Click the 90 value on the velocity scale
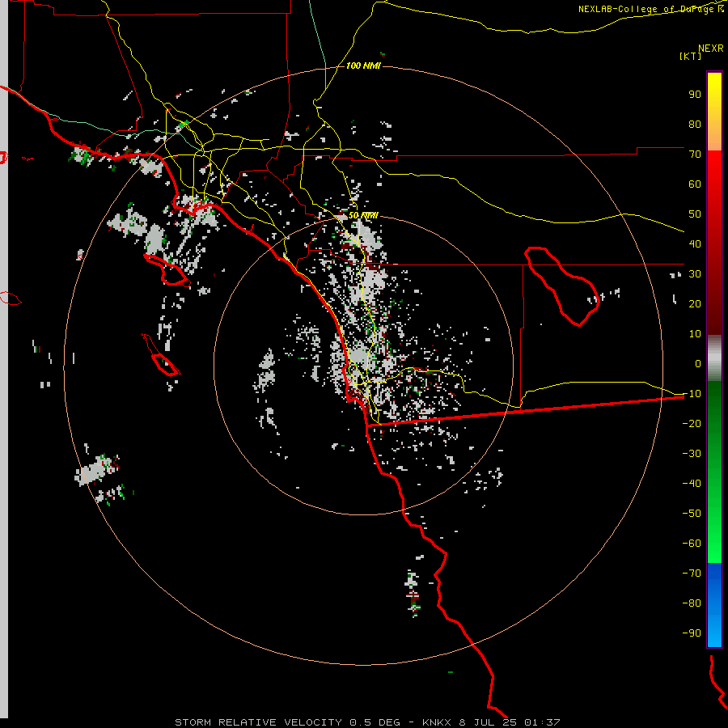The height and width of the screenshot is (728, 728). pyautogui.click(x=695, y=95)
